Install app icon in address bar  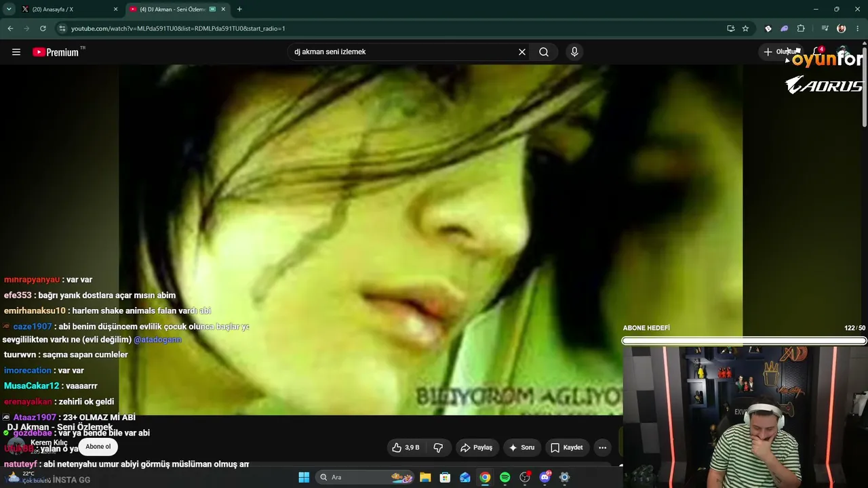point(730,28)
